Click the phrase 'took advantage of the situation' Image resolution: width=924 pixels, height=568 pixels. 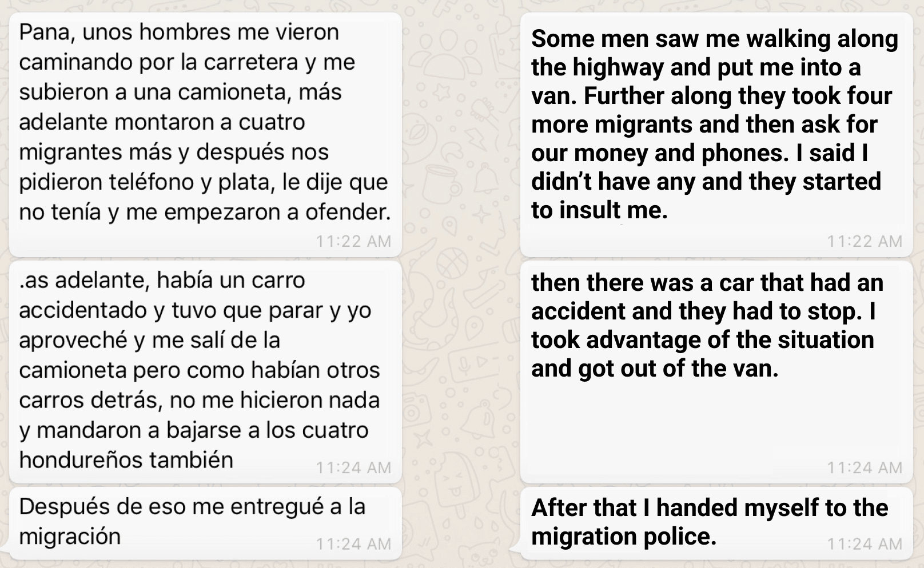coord(703,339)
